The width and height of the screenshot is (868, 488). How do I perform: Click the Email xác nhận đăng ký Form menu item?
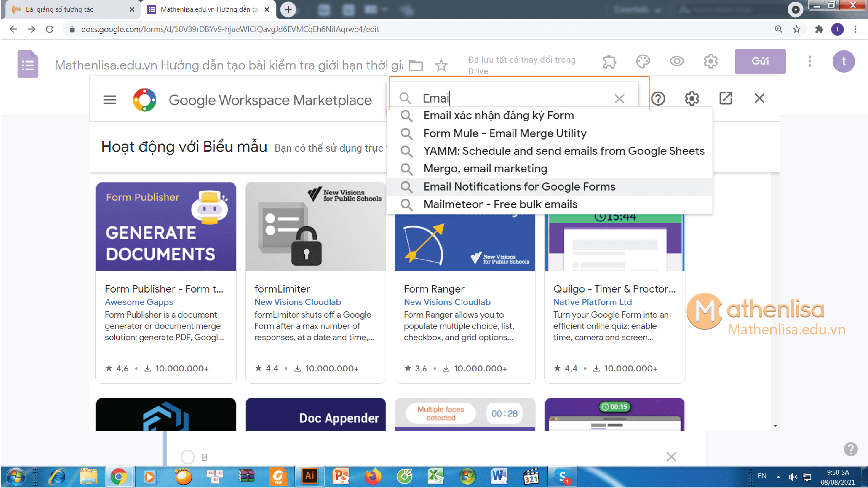tap(498, 116)
